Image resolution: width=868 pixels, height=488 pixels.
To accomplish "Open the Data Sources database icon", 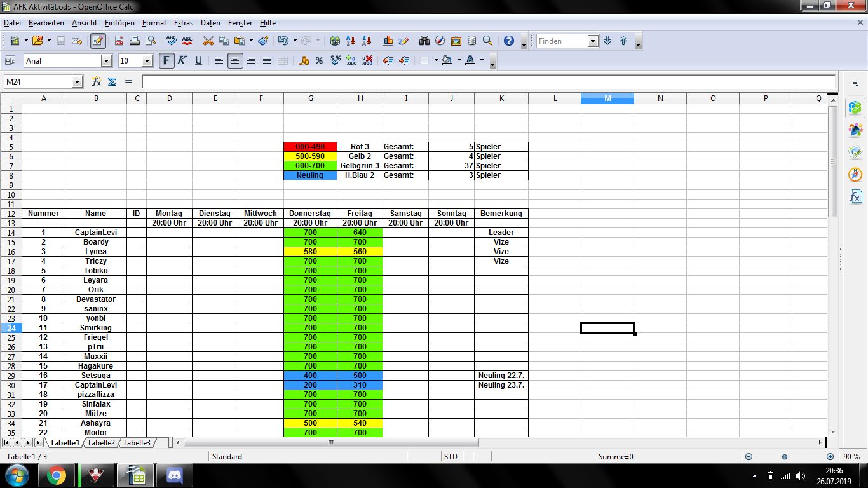I will click(471, 41).
